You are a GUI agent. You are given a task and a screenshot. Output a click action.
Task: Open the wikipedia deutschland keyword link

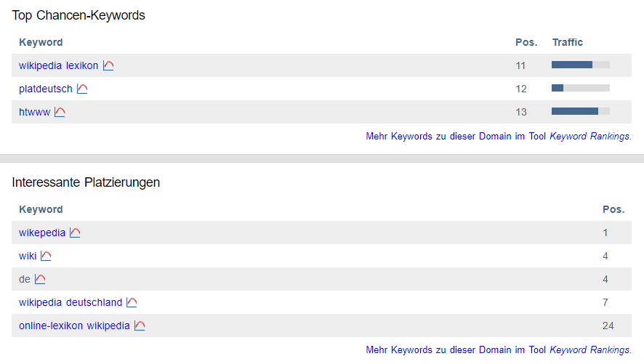click(x=71, y=302)
